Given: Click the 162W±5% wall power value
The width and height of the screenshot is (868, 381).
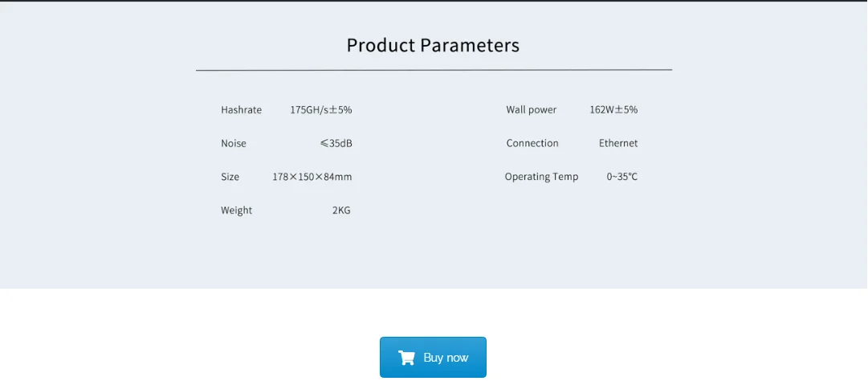Looking at the screenshot, I should point(613,110).
